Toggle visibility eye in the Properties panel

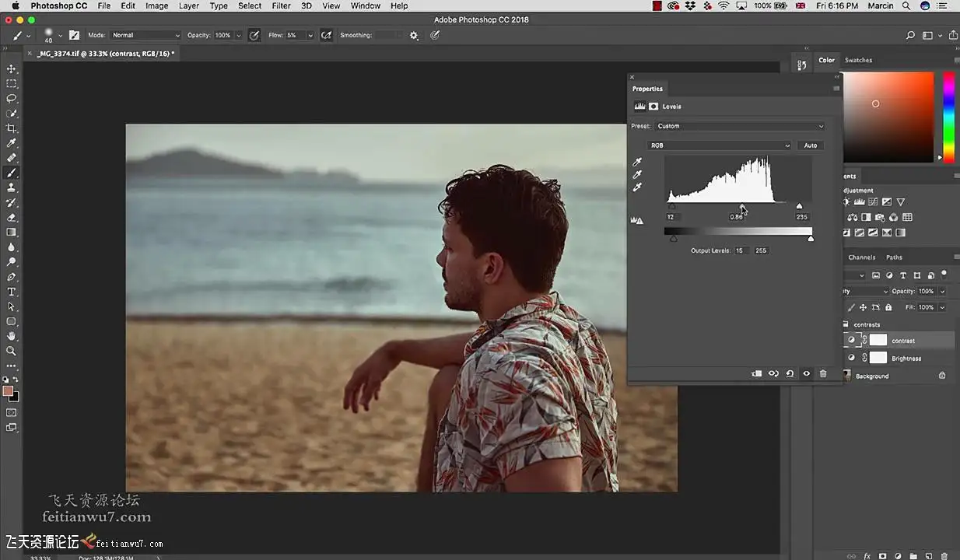[806, 374]
